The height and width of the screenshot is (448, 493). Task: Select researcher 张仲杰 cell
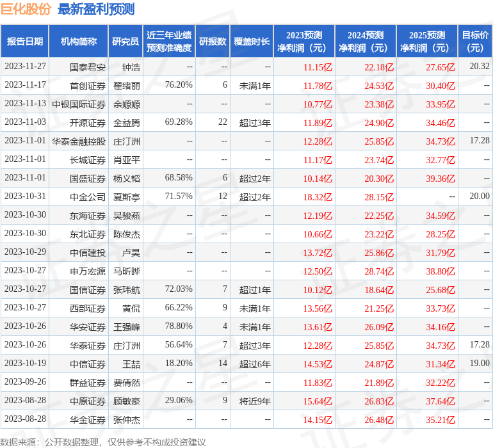(127, 420)
